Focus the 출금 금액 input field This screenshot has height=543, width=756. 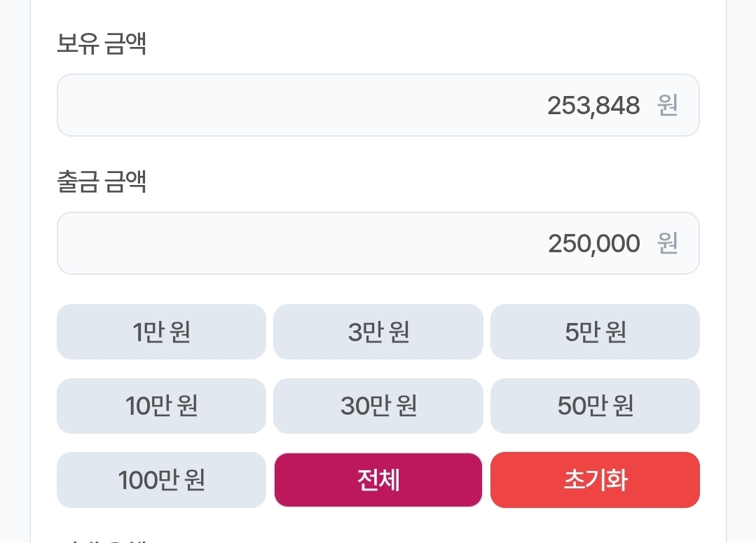[378, 243]
